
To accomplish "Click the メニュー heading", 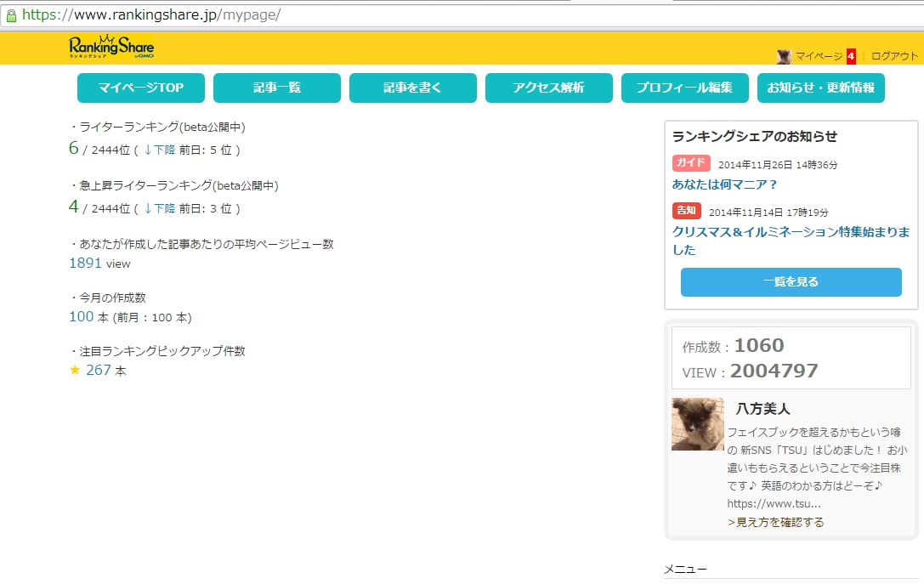I will 685,570.
